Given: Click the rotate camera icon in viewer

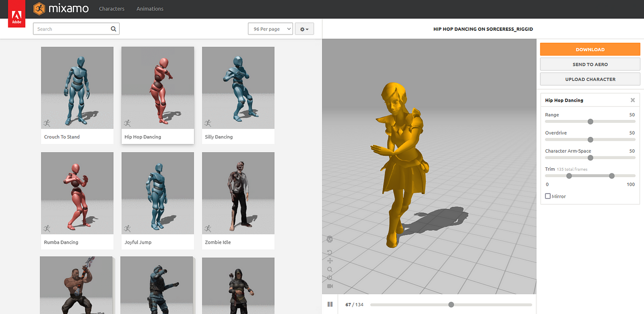Looking at the screenshot, I should (330, 252).
